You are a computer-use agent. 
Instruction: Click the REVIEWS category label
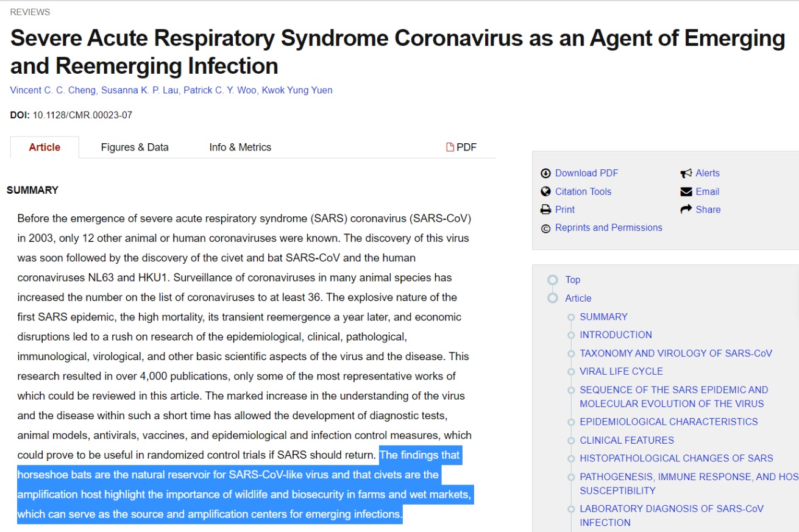30,12
